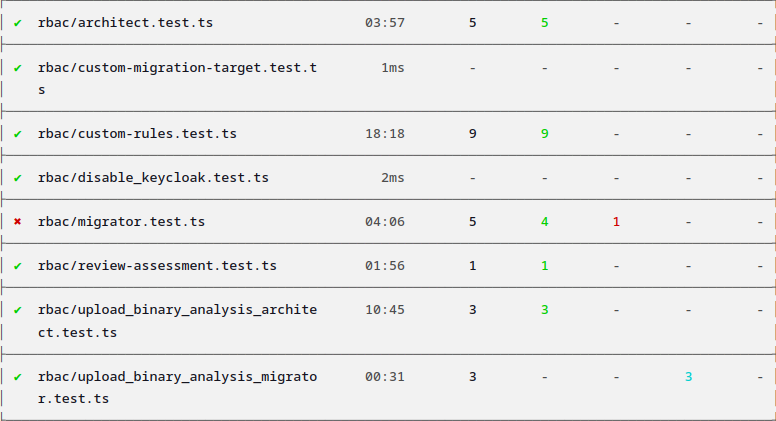Select the rbac/custom-rules.test.ts file name
Screen dimensions: 776x421
point(137,133)
